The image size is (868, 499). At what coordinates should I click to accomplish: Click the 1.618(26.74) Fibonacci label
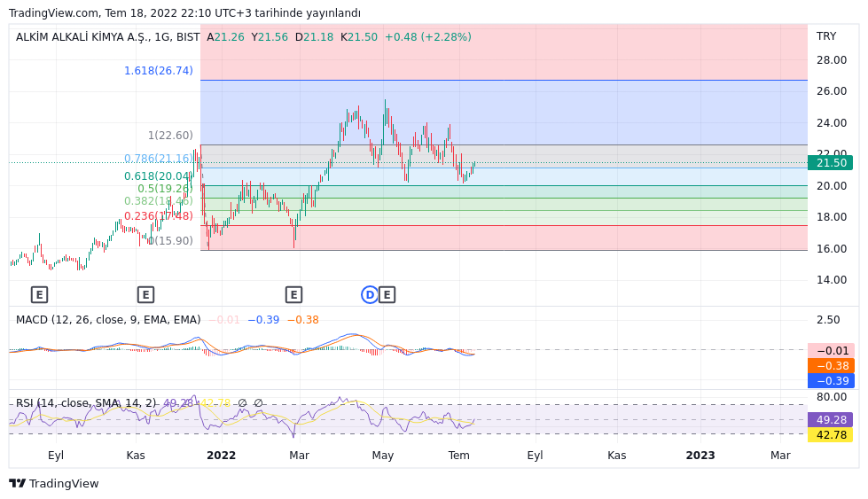[x=159, y=70]
